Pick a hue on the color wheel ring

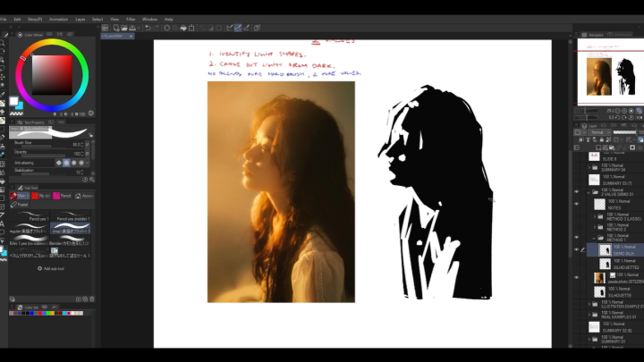pyautogui.click(x=52, y=42)
